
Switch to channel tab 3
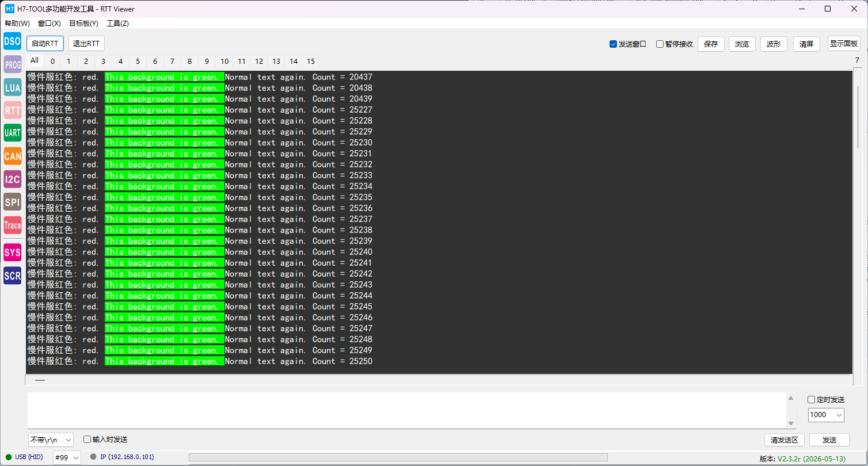point(103,62)
